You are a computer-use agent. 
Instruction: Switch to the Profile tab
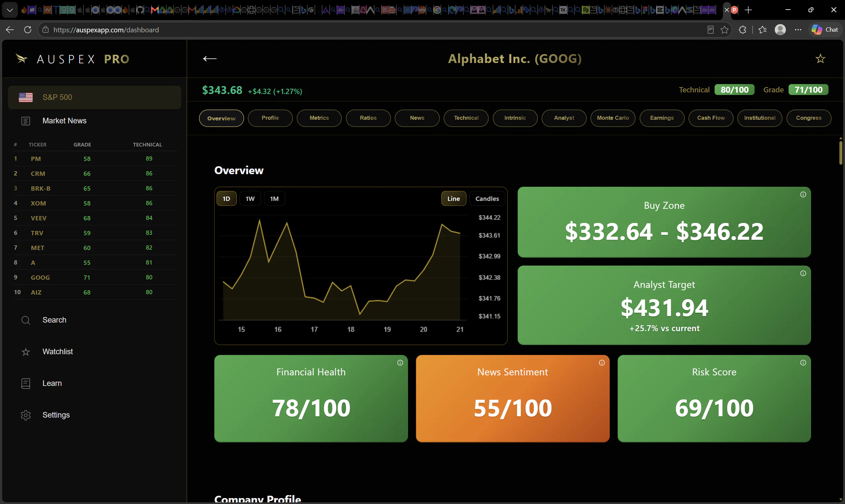(x=270, y=118)
